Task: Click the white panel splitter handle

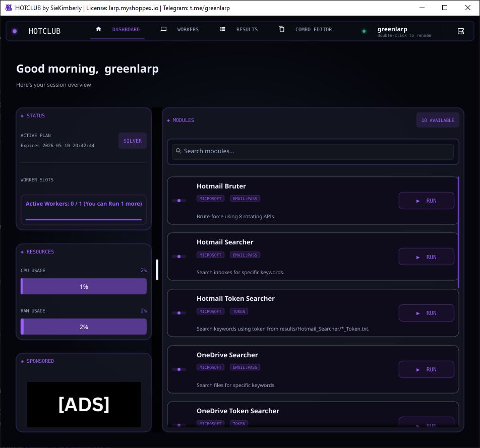Action: (x=157, y=270)
